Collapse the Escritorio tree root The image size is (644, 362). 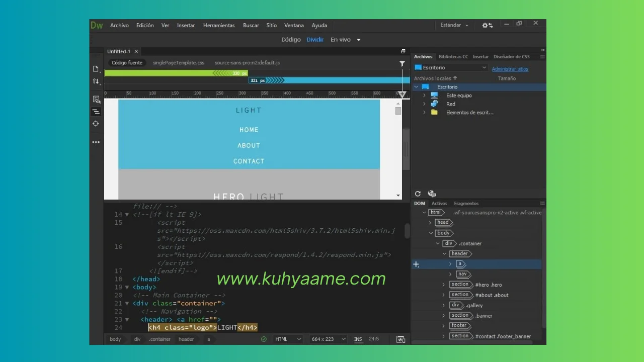(x=416, y=87)
